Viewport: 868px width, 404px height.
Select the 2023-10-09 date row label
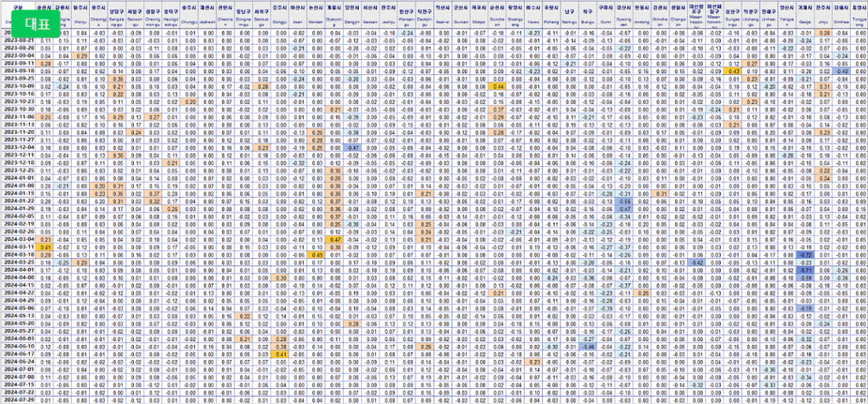click(x=19, y=87)
